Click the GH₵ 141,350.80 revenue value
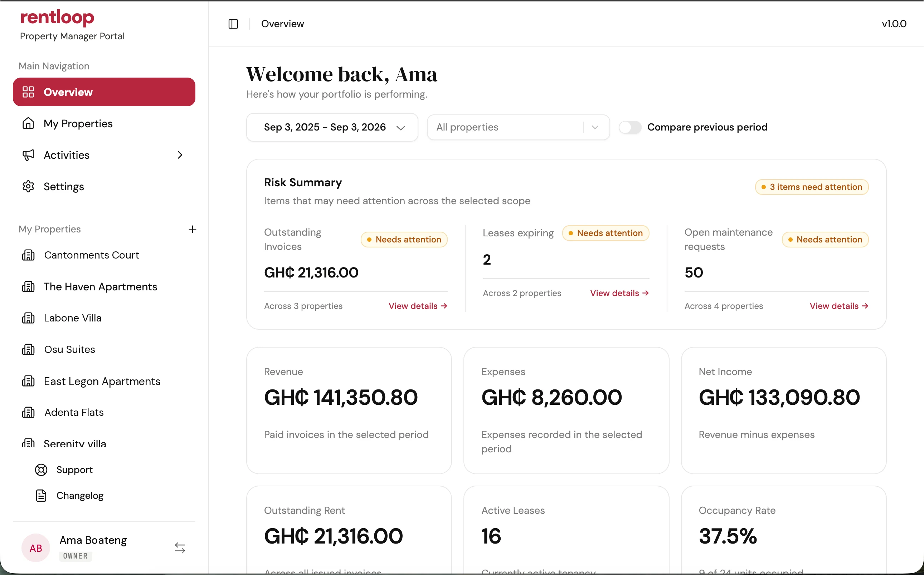This screenshot has width=924, height=575. [341, 397]
